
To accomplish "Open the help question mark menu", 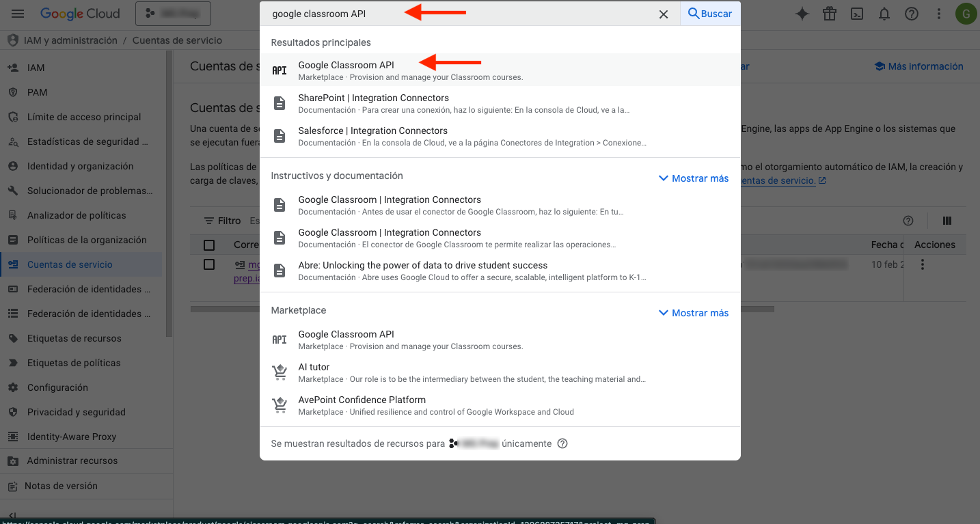I will point(911,14).
